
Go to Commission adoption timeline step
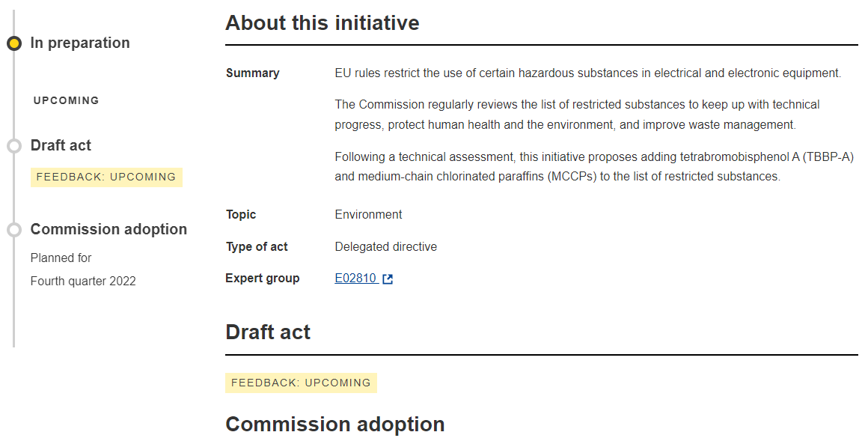click(109, 229)
